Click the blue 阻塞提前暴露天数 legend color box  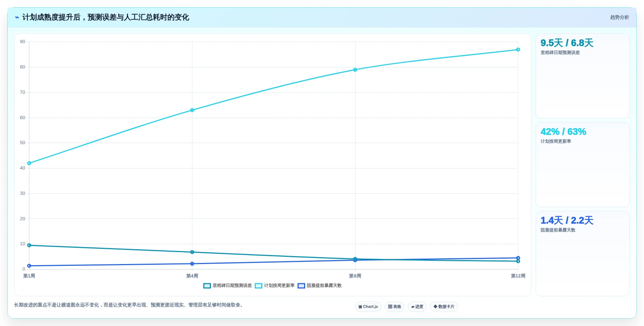tap(301, 286)
